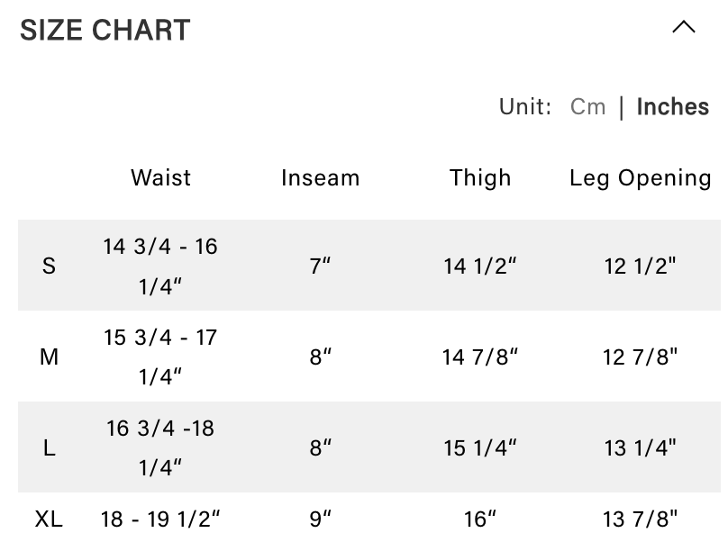Select Inches as the unit
728x560 pixels.
(672, 107)
